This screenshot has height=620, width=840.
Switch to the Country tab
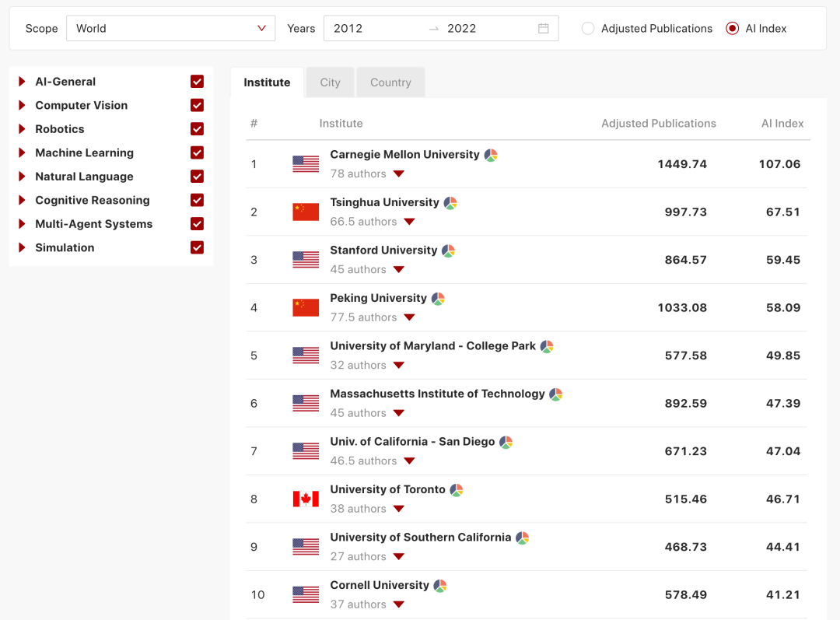[390, 82]
